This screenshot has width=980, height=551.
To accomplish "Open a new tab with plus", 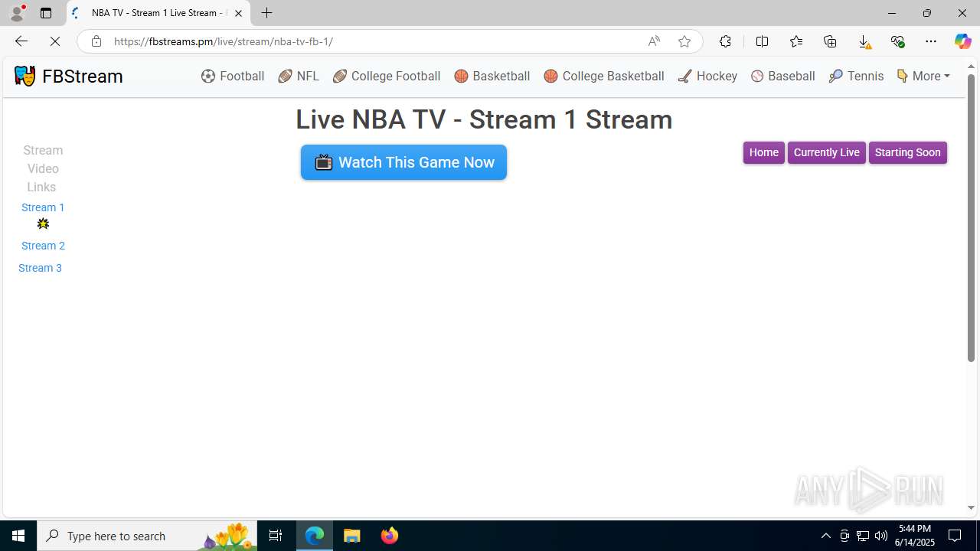I will 266,13.
